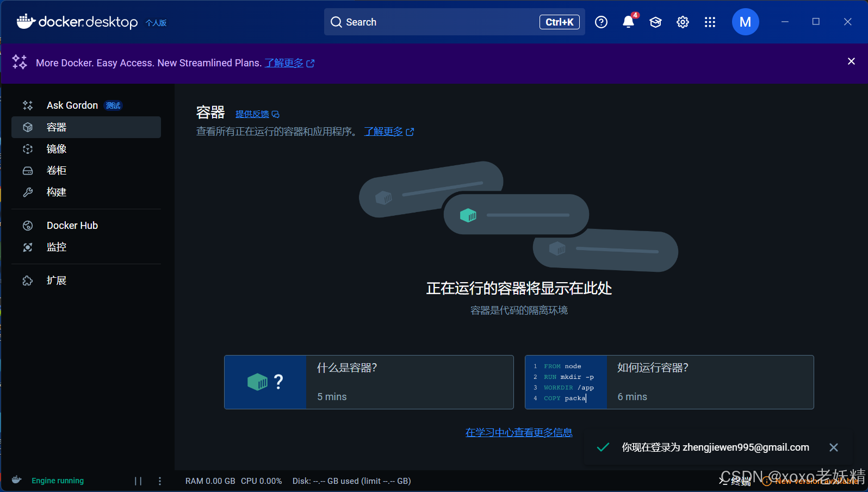This screenshot has width=868, height=492.
Task: Click the green checkmark in login toast
Action: pyautogui.click(x=603, y=447)
